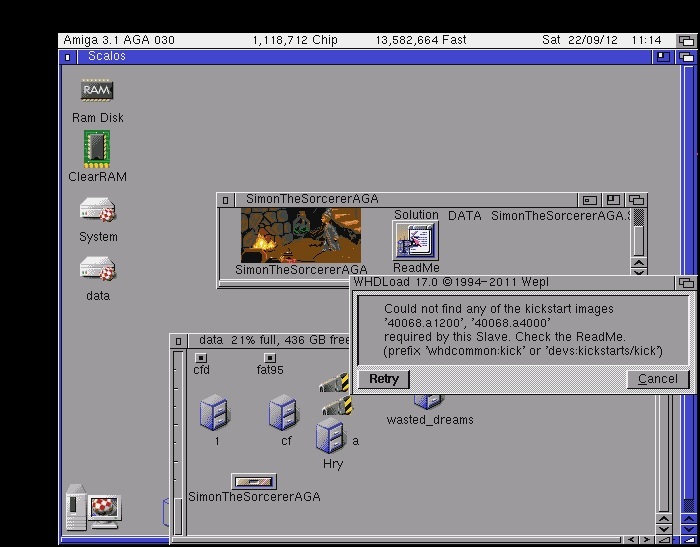
Task: Click the computer icon at bottom-left corner
Action: (93, 508)
